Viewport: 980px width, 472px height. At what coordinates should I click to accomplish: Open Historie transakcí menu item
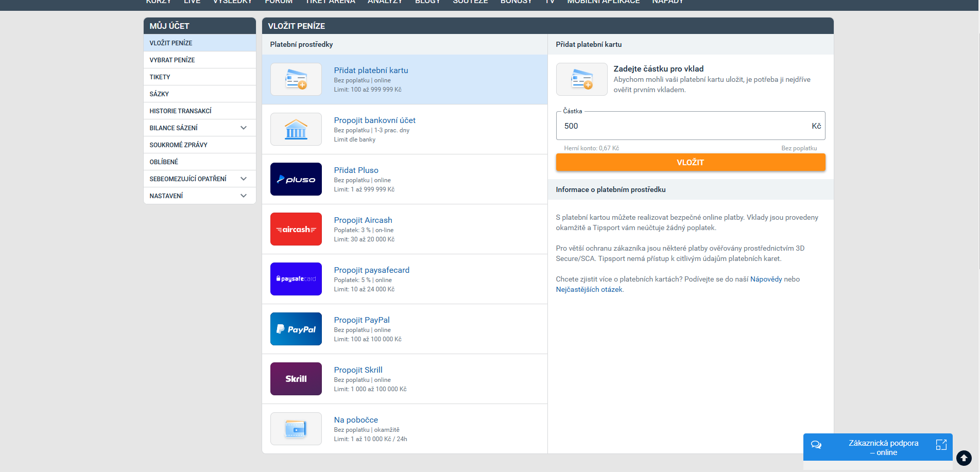pos(200,111)
